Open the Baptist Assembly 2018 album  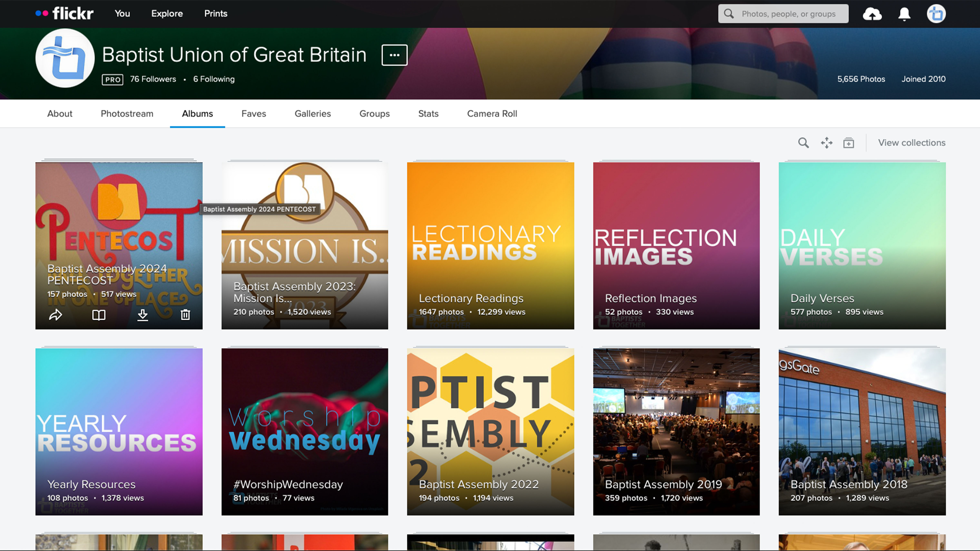tap(862, 432)
